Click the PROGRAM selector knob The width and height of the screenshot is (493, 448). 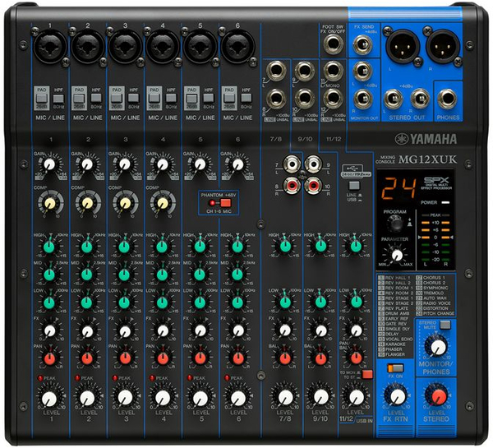click(x=395, y=224)
